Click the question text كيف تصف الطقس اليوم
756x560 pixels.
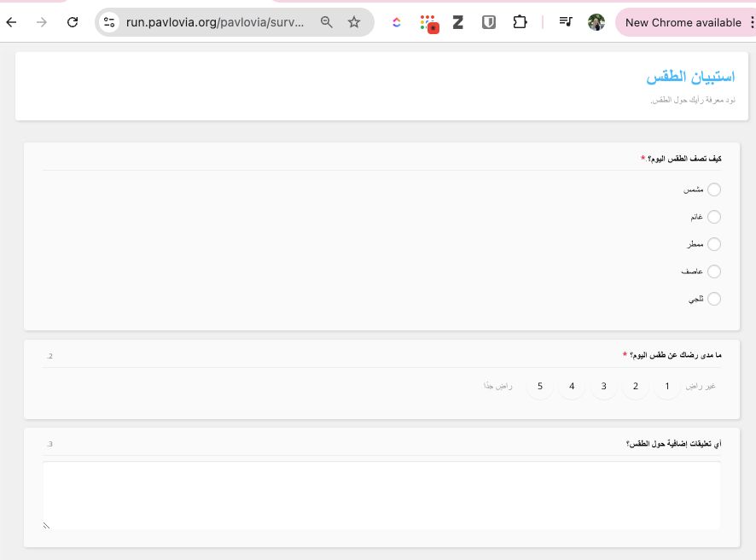[x=684, y=159]
